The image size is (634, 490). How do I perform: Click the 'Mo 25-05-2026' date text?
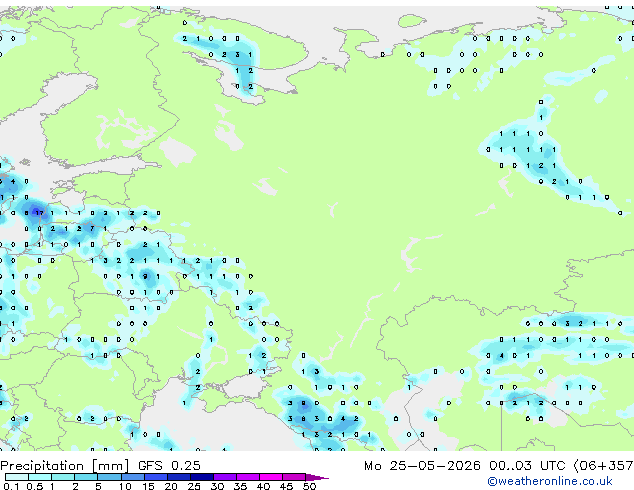point(422,466)
